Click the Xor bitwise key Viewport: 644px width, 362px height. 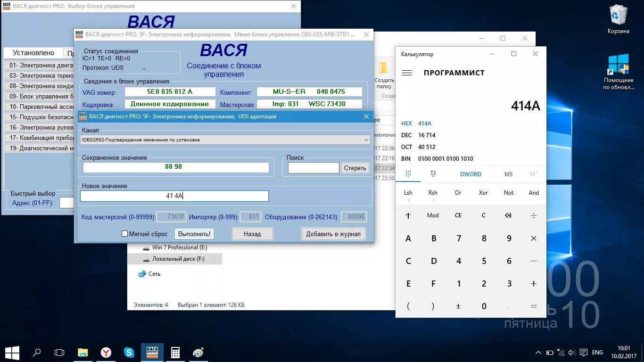tap(483, 193)
